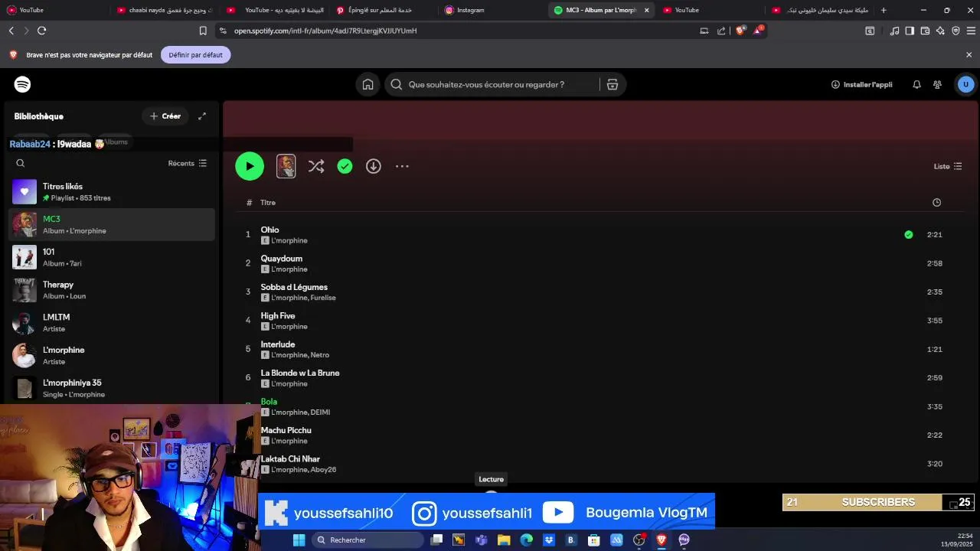Open the DEIMI artist link
This screenshot has height=551, width=980.
coord(320,412)
